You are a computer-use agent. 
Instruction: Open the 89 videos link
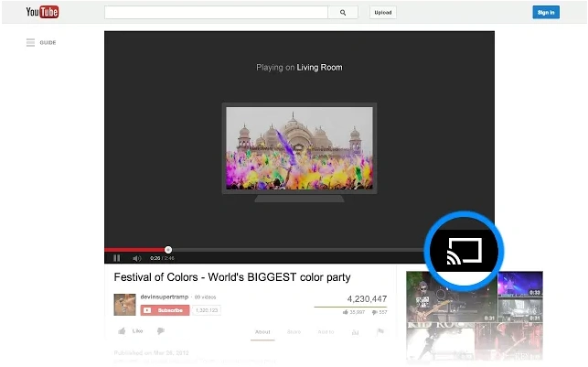click(x=205, y=297)
